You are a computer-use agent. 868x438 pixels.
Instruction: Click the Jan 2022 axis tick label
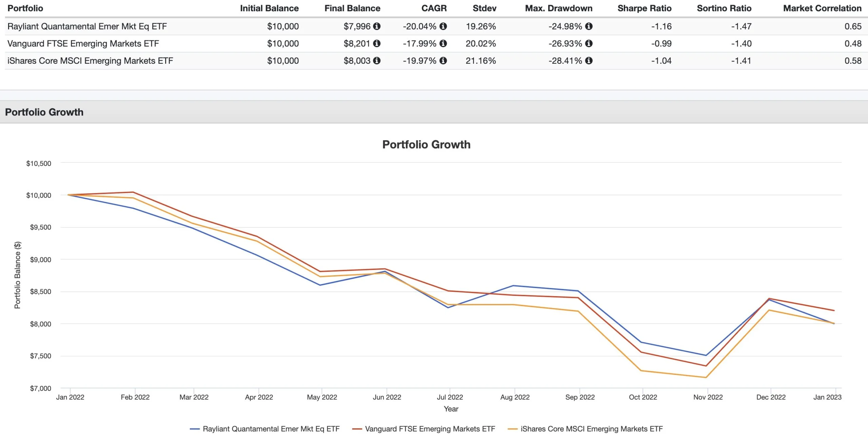coord(70,397)
